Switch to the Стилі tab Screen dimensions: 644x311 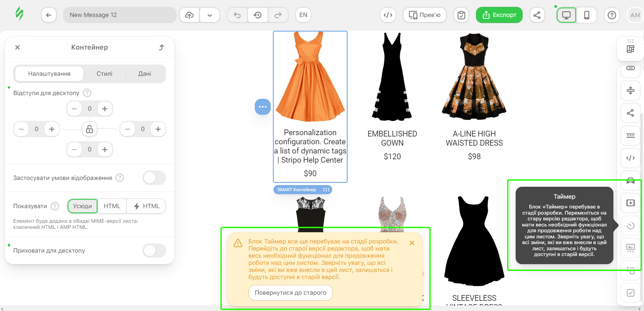pyautogui.click(x=104, y=74)
